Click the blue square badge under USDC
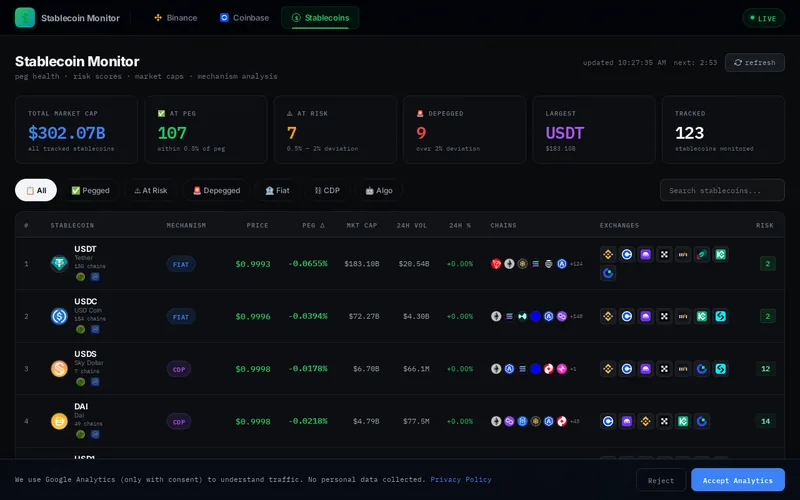 pyautogui.click(x=95, y=330)
